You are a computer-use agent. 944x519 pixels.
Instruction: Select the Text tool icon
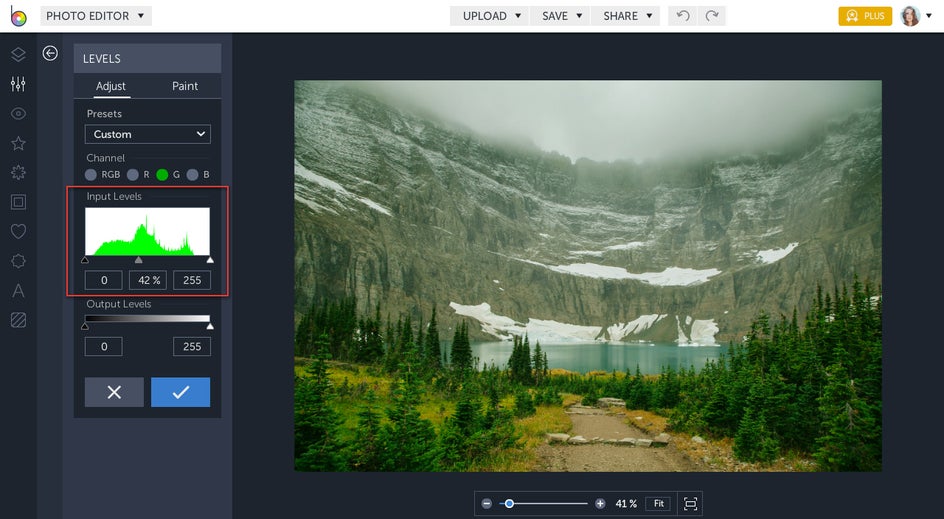(x=18, y=290)
